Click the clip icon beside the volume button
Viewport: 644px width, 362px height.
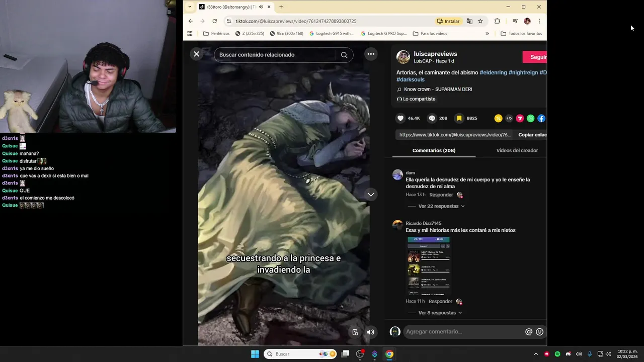click(x=355, y=332)
